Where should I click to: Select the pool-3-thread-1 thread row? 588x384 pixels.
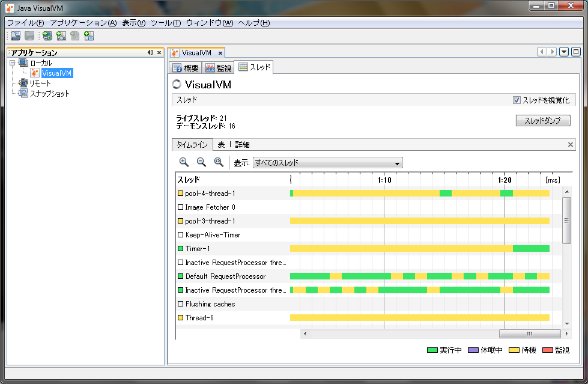tap(369, 221)
